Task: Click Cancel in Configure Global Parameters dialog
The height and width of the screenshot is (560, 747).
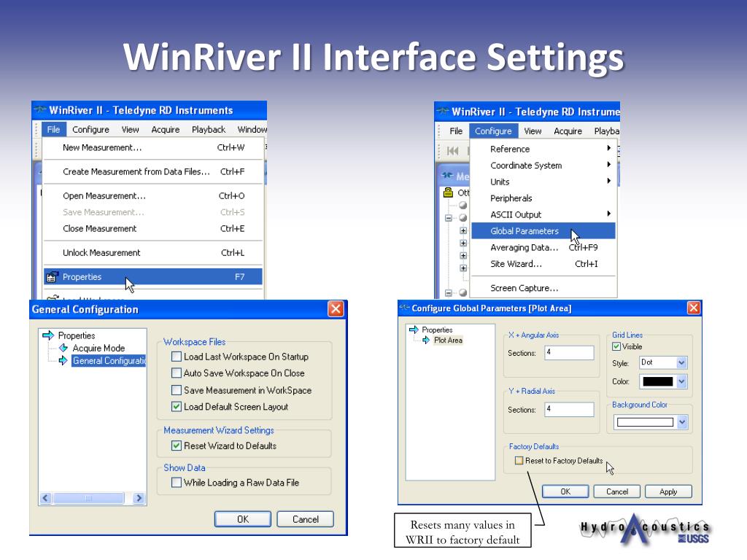Action: click(617, 491)
